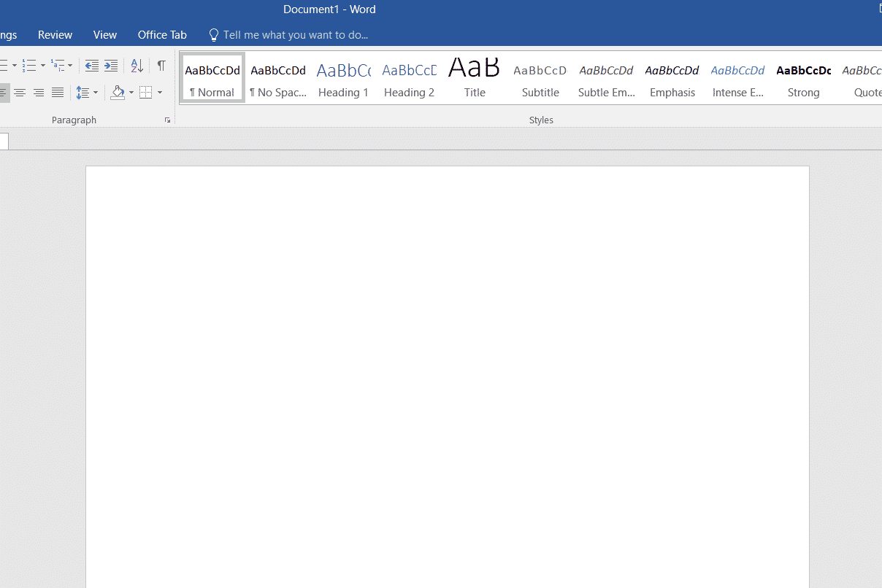
Task: Click the Line and Paragraph Spacing icon
Action: (83, 93)
